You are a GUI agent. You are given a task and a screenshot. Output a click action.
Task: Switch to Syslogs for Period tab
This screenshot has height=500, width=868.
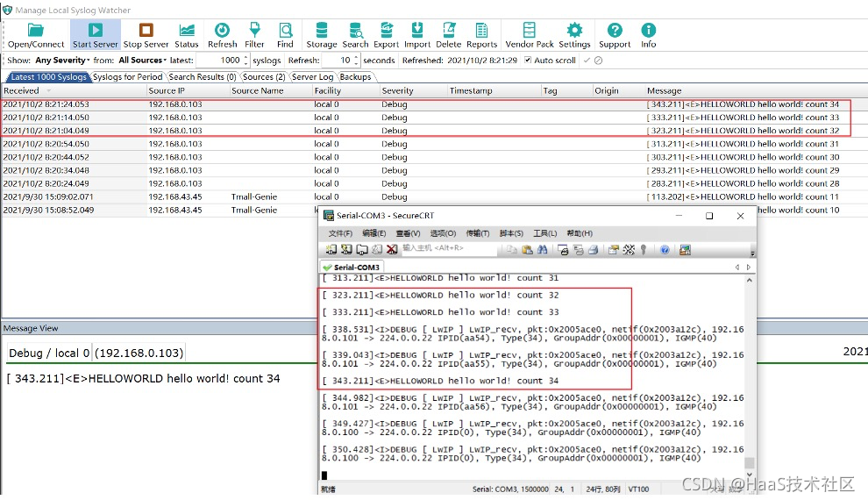(x=127, y=77)
